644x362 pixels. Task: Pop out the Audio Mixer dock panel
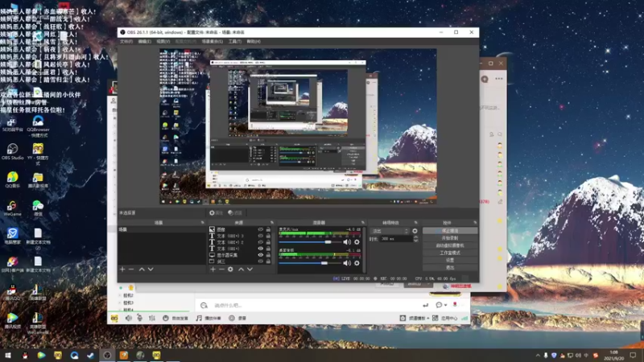[363, 223]
